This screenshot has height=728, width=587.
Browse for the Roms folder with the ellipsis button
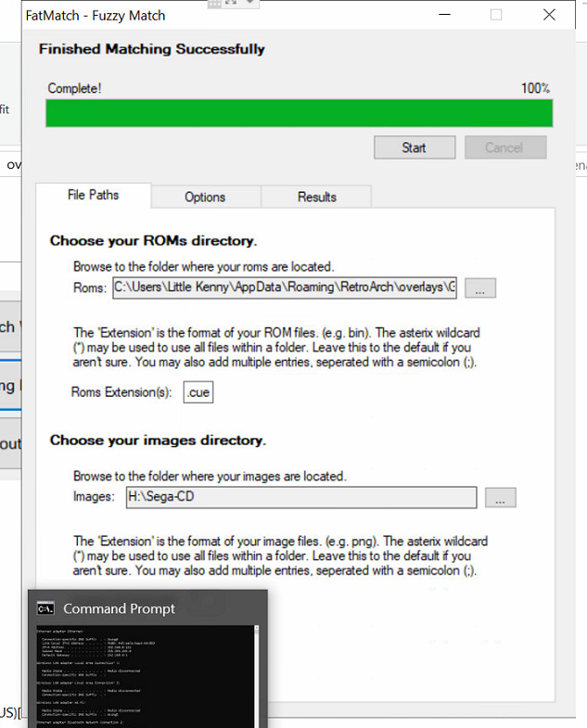[479, 289]
